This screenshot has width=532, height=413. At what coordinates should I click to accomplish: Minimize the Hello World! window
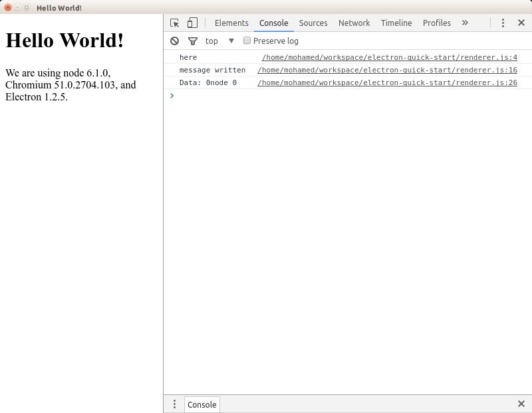17,7
